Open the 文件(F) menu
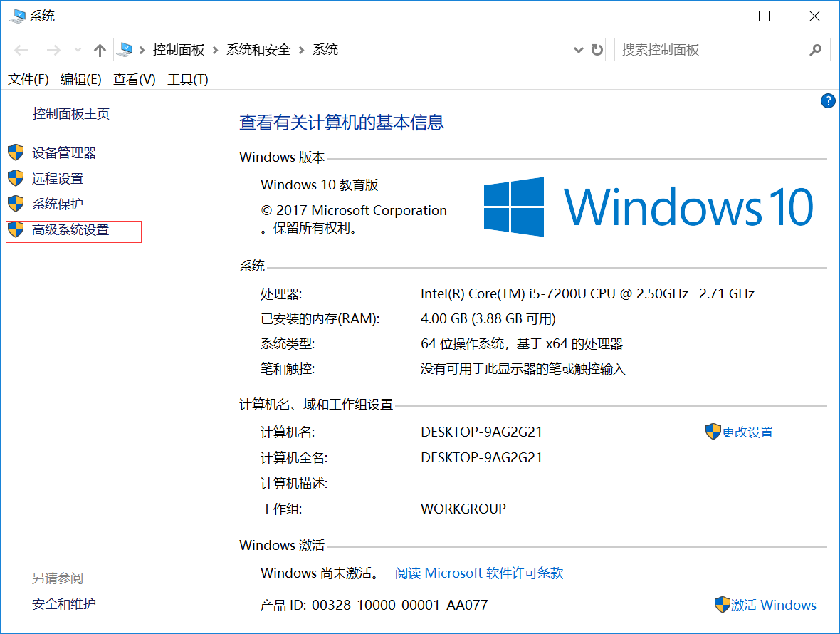The width and height of the screenshot is (840, 634). pyautogui.click(x=28, y=79)
